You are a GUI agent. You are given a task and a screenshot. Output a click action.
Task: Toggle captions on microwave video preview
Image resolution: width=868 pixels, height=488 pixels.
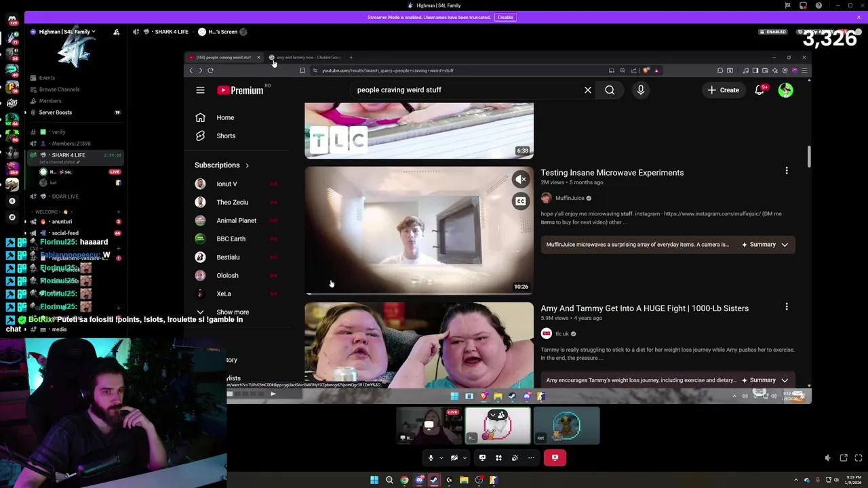[520, 201]
